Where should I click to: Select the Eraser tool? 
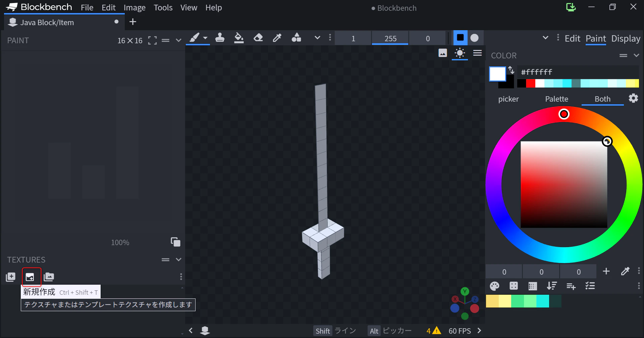(x=258, y=38)
